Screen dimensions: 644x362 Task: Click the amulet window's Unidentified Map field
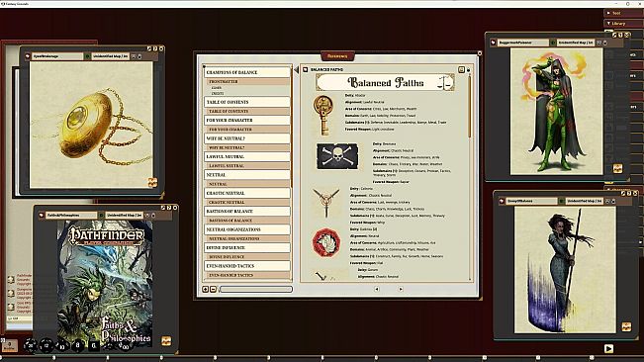tap(111, 56)
